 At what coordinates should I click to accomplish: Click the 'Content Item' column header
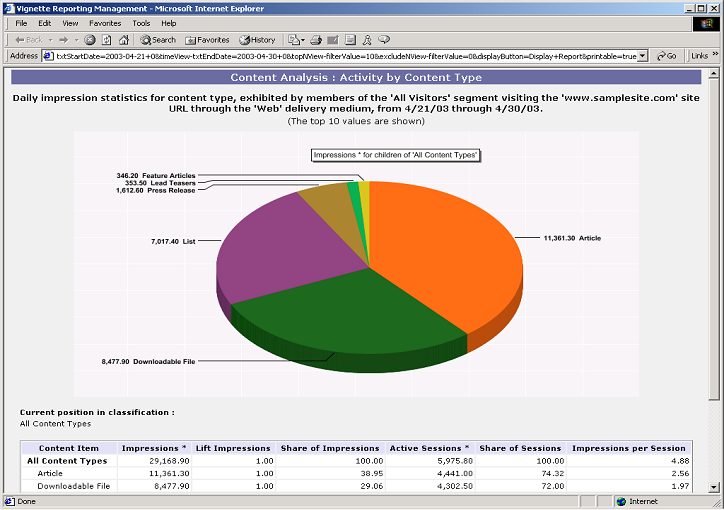(x=69, y=448)
